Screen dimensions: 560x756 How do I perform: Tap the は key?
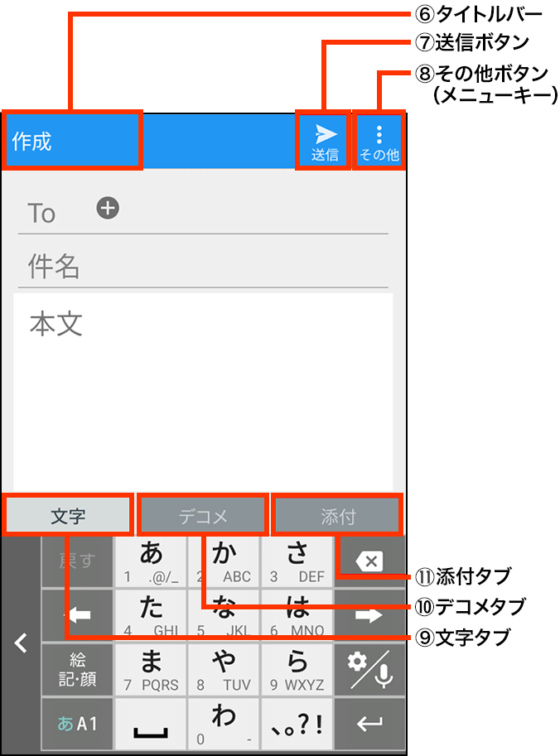pos(297,615)
